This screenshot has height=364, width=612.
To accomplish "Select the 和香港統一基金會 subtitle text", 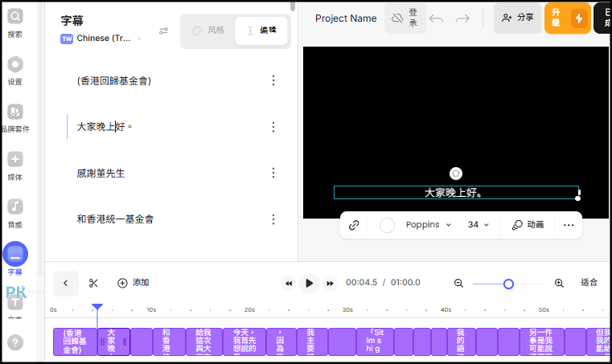I will click(x=115, y=219).
